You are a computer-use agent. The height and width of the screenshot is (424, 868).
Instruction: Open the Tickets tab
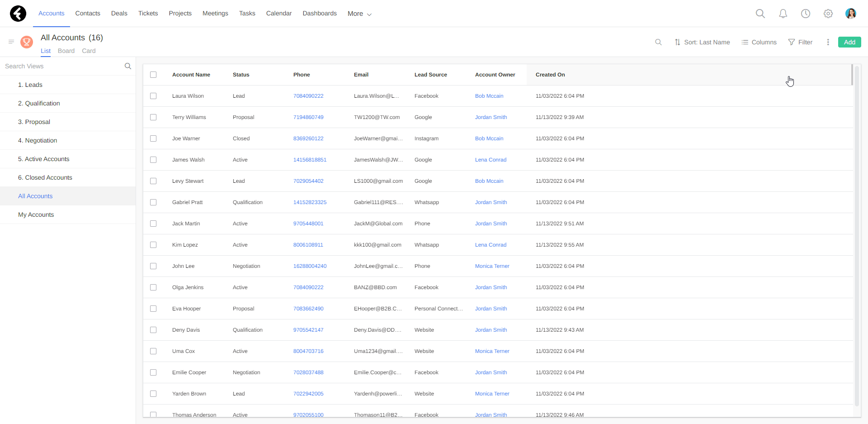click(148, 13)
